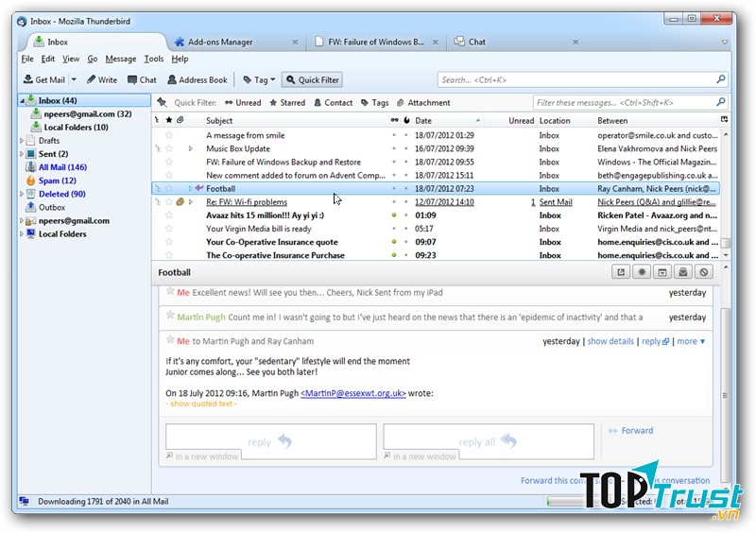Screen dimensions: 756x533
Task: Expand the Music Box Update thread
Action: click(x=191, y=149)
